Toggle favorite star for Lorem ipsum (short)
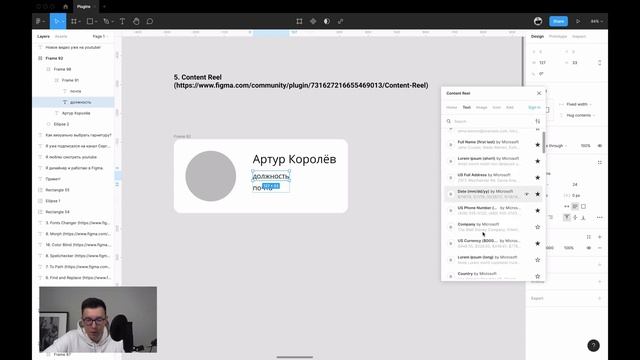The image size is (640, 360). point(538,161)
